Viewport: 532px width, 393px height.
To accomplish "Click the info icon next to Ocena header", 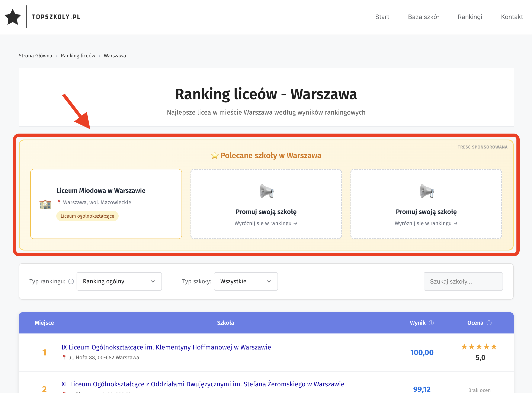I will [489, 323].
